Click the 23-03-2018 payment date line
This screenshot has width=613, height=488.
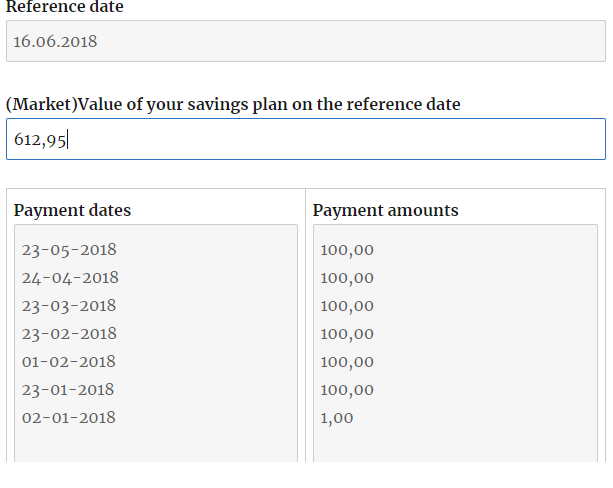[69, 306]
